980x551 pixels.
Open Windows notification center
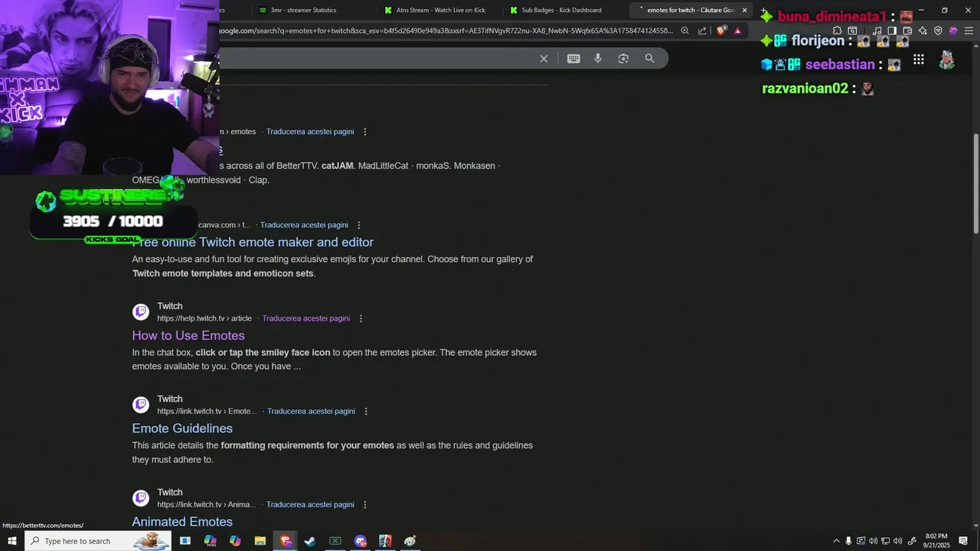point(963,541)
